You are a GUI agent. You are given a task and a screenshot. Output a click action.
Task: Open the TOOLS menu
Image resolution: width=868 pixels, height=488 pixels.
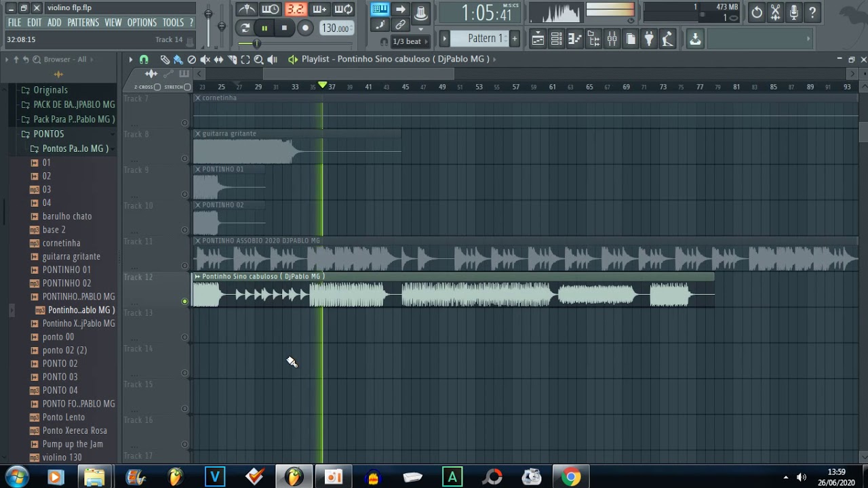173,22
